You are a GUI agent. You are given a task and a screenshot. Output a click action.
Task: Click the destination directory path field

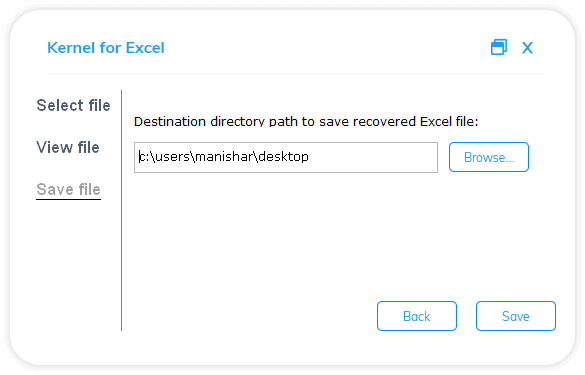click(x=286, y=157)
